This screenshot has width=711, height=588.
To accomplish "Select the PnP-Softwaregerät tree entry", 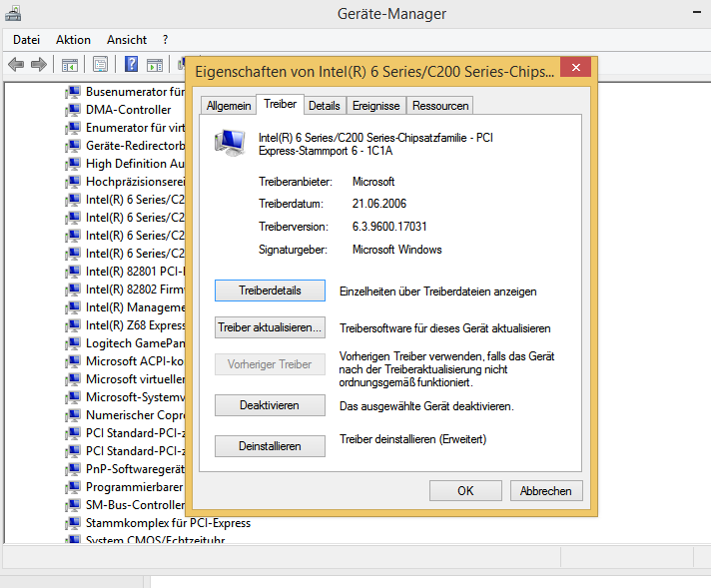I will click(135, 469).
